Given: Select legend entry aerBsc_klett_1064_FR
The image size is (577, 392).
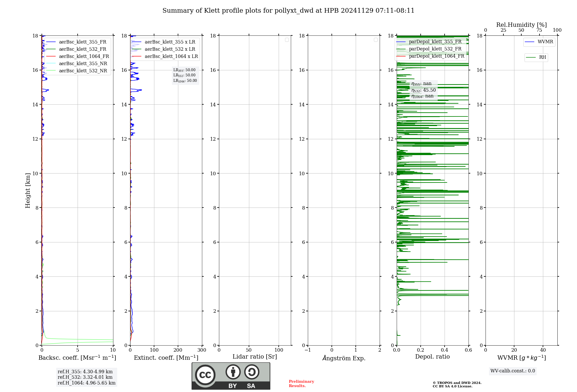Looking at the screenshot, I should (78, 56).
